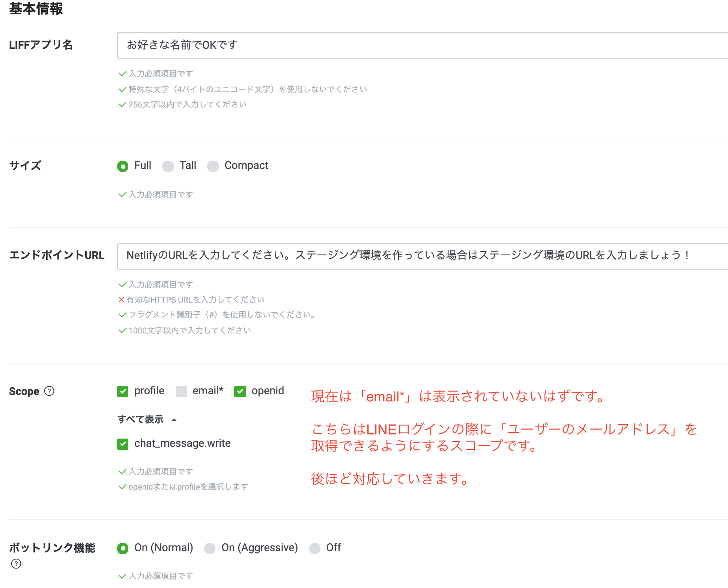
Task: Uncheck the profile scope
Action: tap(123, 391)
